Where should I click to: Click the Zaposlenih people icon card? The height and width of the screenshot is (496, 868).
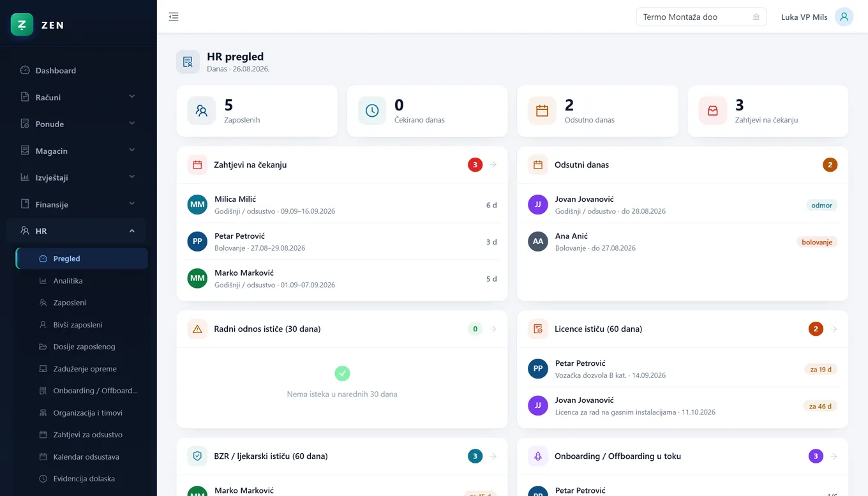coord(202,110)
